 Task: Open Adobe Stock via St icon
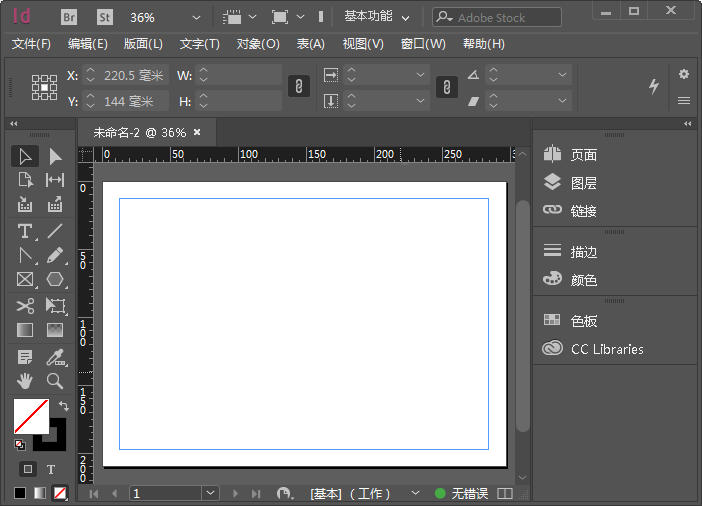click(x=105, y=17)
